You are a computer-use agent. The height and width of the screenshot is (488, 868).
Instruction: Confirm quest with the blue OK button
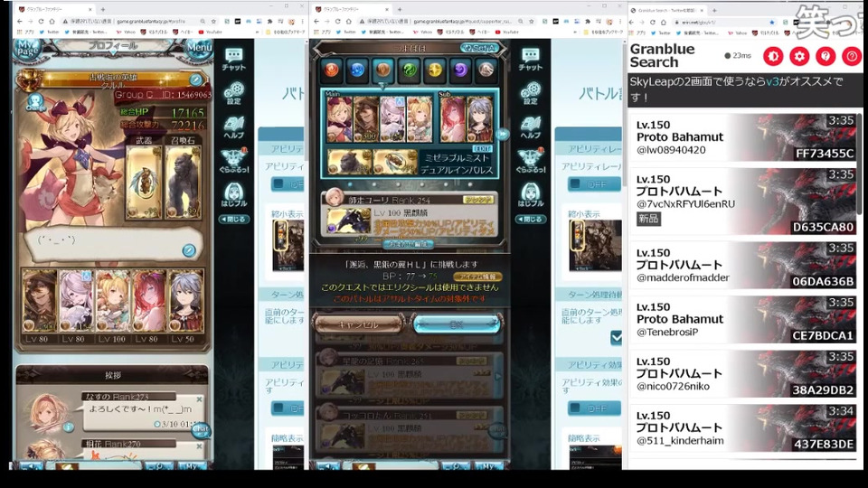[457, 324]
